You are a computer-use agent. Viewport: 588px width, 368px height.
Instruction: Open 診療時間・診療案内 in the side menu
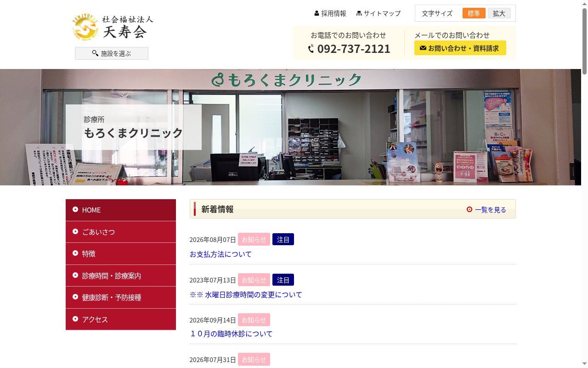121,276
